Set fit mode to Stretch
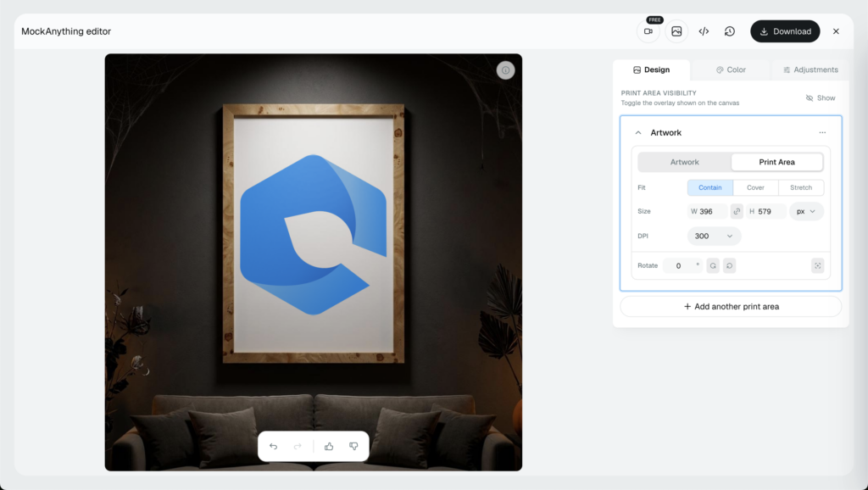Screen dimensions: 868x490 tap(801, 187)
